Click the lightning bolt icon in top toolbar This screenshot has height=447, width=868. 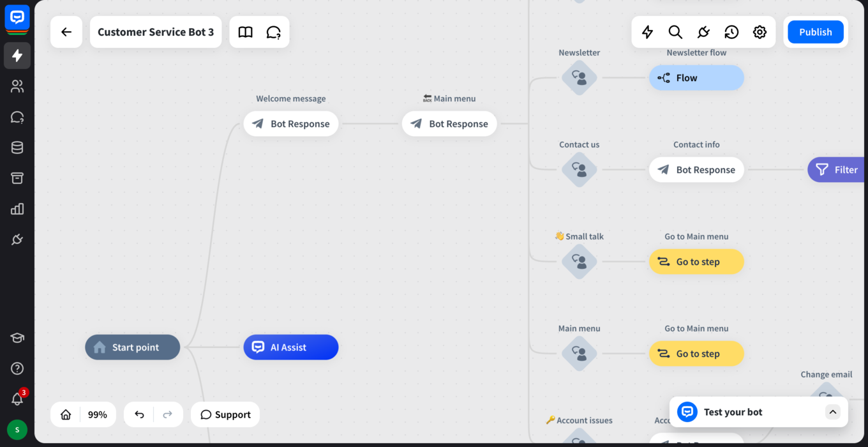(647, 32)
